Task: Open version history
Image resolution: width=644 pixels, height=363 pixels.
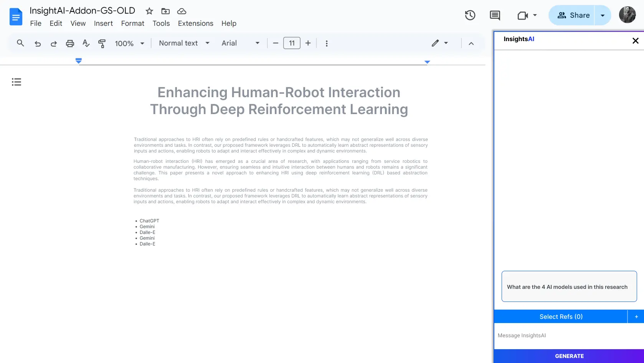Action: tap(470, 15)
